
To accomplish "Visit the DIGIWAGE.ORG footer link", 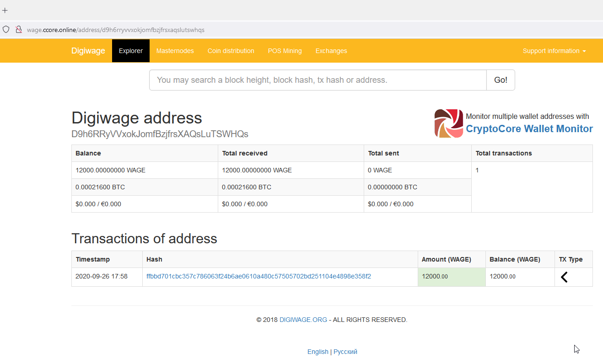I will (303, 320).
